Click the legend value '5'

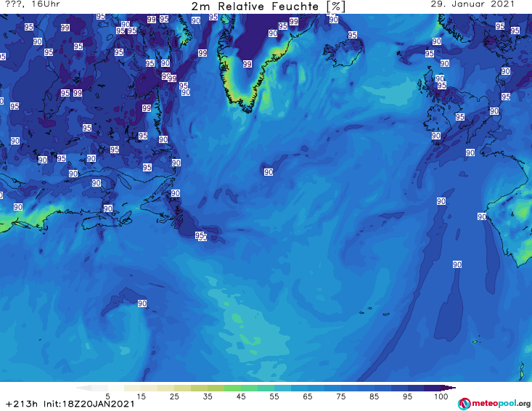107,396
